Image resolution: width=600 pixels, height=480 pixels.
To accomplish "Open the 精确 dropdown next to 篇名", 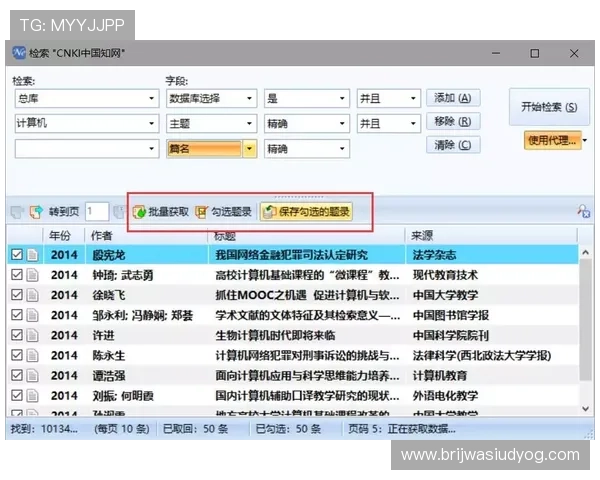I will [x=342, y=149].
